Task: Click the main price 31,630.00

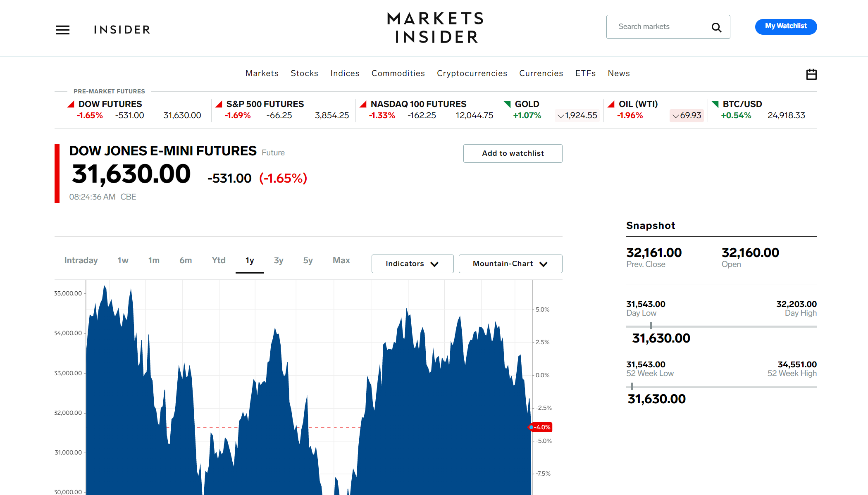Action: pyautogui.click(x=131, y=174)
